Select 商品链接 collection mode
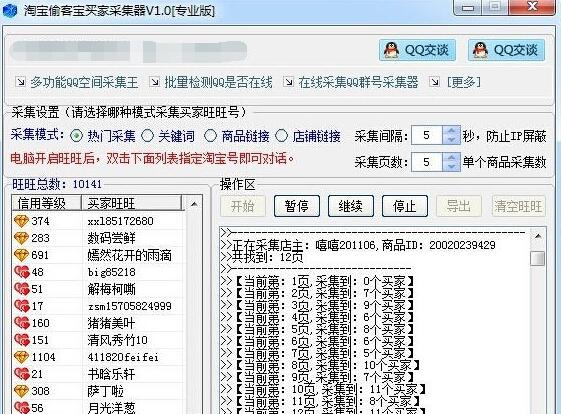Image resolution: width=561 pixels, height=414 pixels. click(210, 136)
